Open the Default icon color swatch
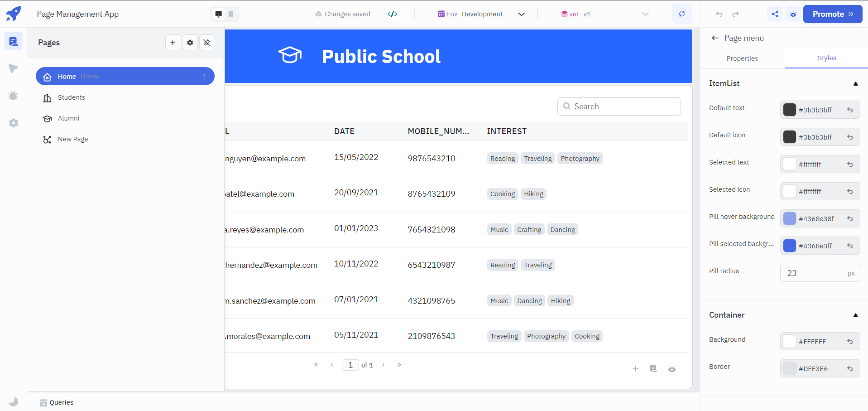The height and width of the screenshot is (411, 868). (x=790, y=137)
